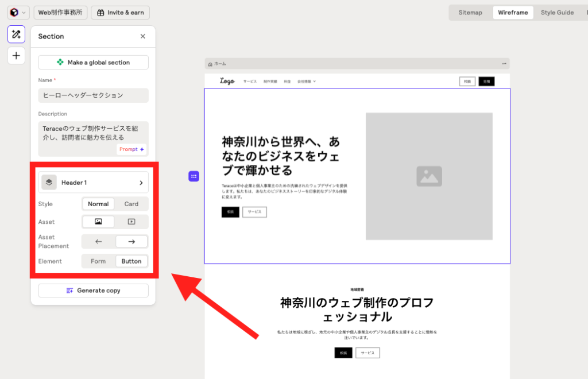Click the AI magic wand tool icon
This screenshot has width=588, height=379.
click(x=16, y=34)
